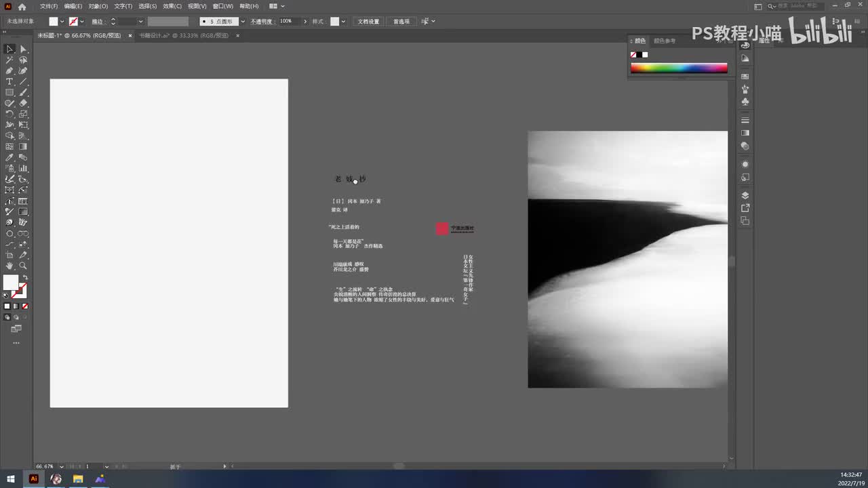868x488 pixels.
Task: Click the File Explorer taskbar icon
Action: [x=78, y=479]
